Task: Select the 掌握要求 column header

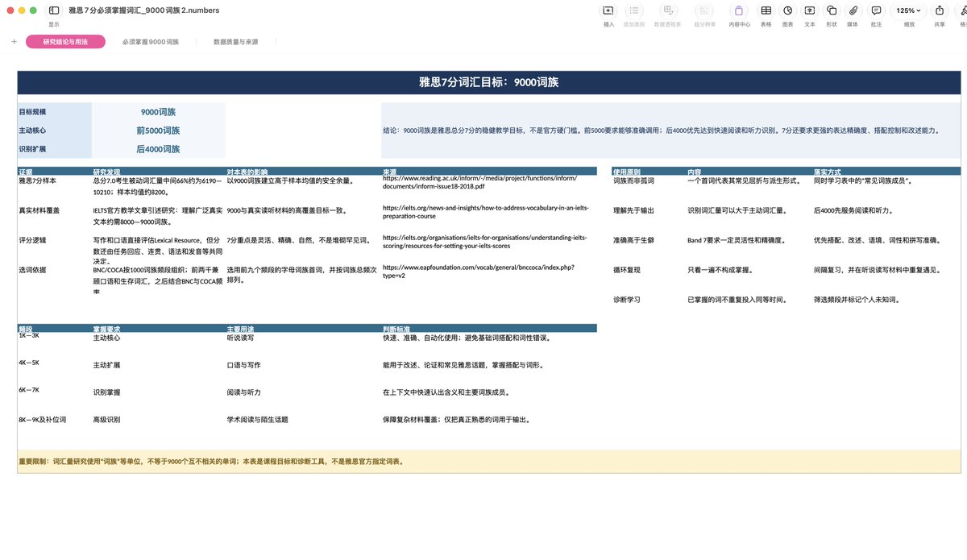Action: [x=159, y=328]
